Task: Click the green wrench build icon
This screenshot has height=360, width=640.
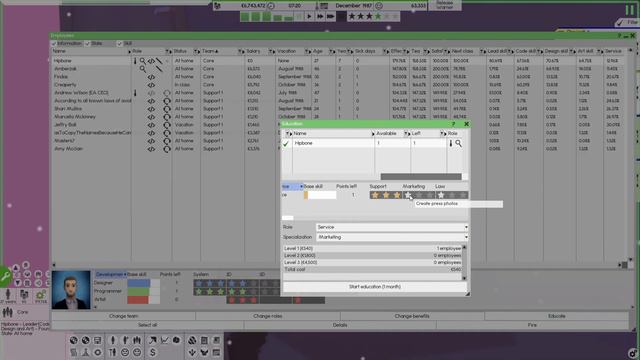Action: click(x=5, y=277)
